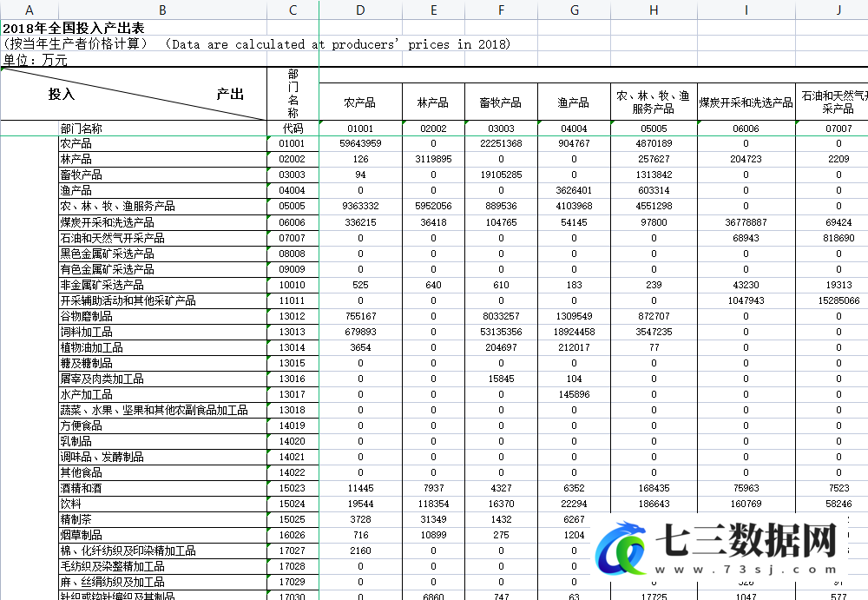
Task: Click the value '59643959'
Action: point(360,143)
